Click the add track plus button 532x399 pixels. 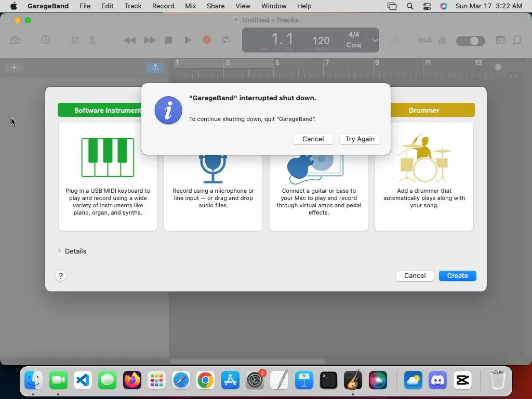click(14, 68)
